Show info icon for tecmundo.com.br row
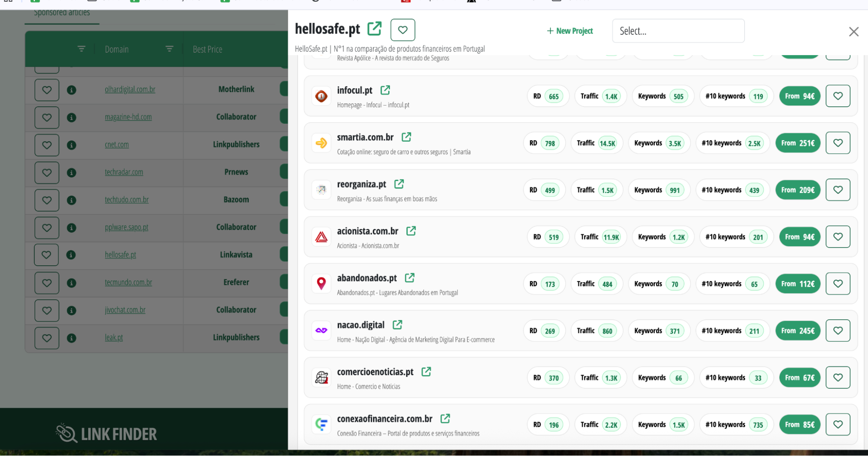 pyautogui.click(x=72, y=283)
